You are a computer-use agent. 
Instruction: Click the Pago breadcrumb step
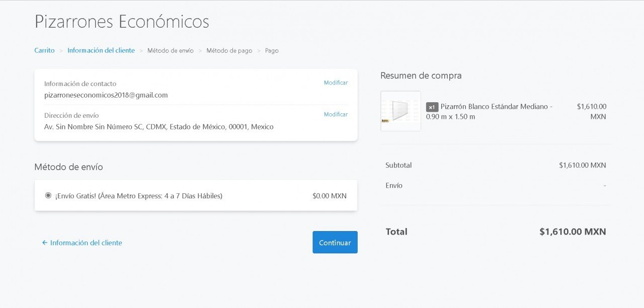(x=272, y=51)
